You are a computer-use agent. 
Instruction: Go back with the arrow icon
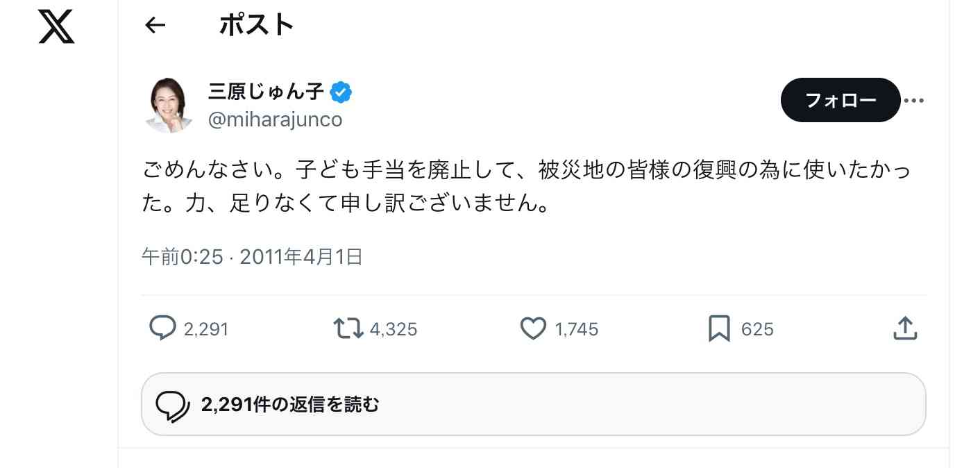[155, 25]
